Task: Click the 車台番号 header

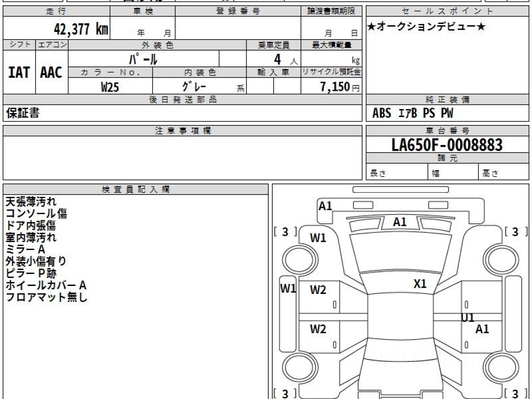Action: point(447,131)
